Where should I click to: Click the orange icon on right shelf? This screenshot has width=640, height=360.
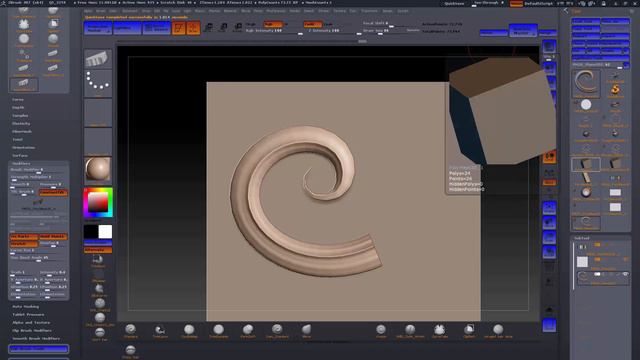click(x=549, y=156)
